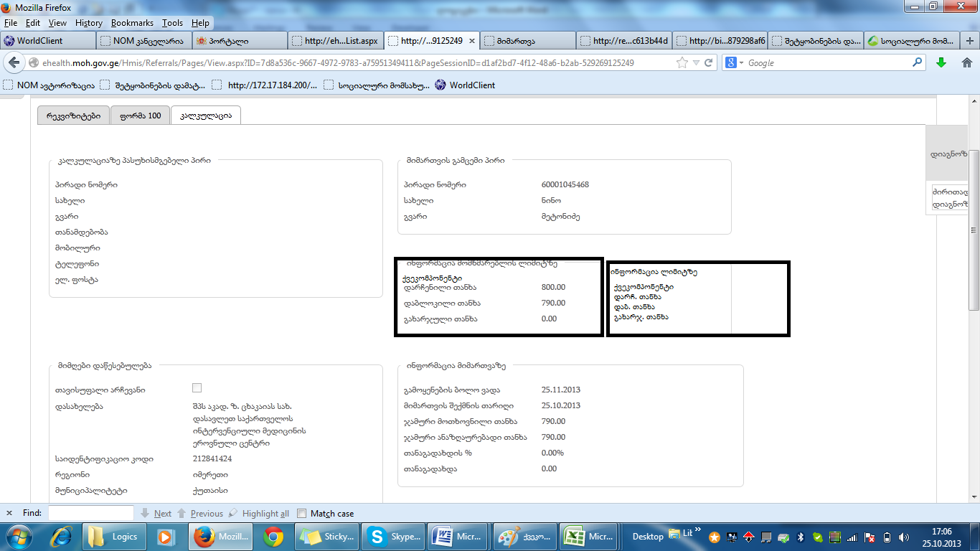
Task: Go to the Firefox home page icon
Action: pos(966,63)
